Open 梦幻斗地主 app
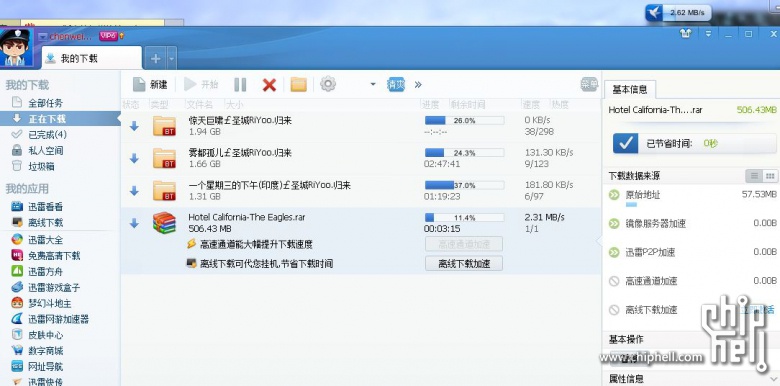This screenshot has height=386, width=780. pos(42,303)
